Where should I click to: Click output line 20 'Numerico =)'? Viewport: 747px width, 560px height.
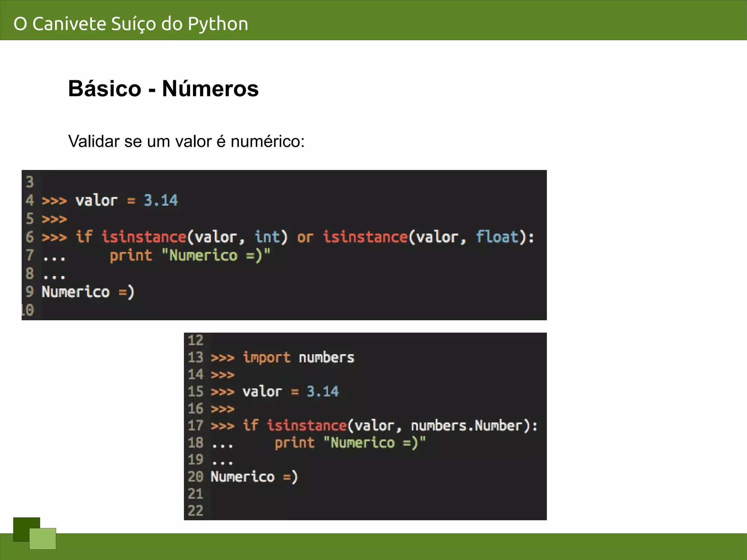[255, 476]
